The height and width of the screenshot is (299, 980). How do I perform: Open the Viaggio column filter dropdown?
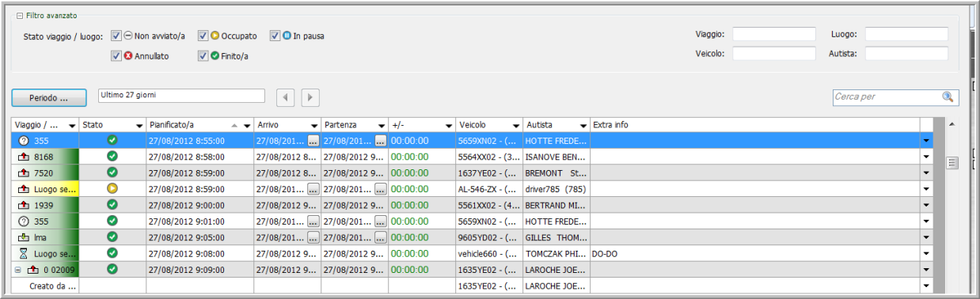pos(72,126)
